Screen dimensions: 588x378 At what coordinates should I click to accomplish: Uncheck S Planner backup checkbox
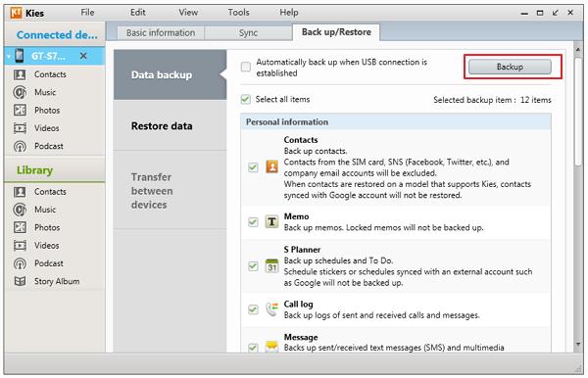[254, 266]
